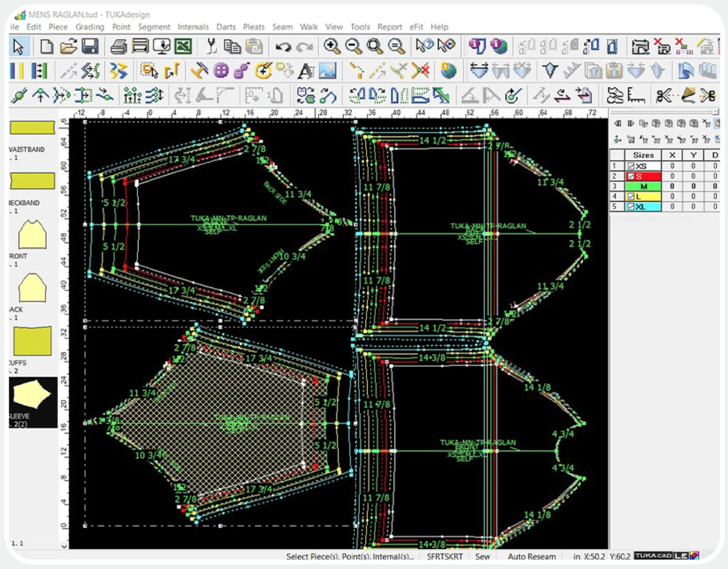Zoom out with the minus magnifier
The image size is (728, 569).
tap(354, 47)
